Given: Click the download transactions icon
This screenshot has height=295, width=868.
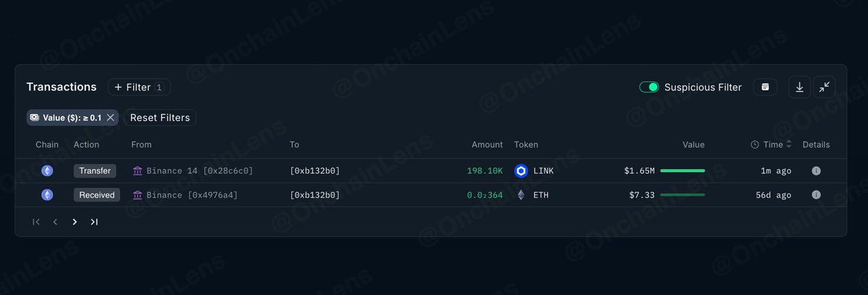Looking at the screenshot, I should tap(799, 87).
